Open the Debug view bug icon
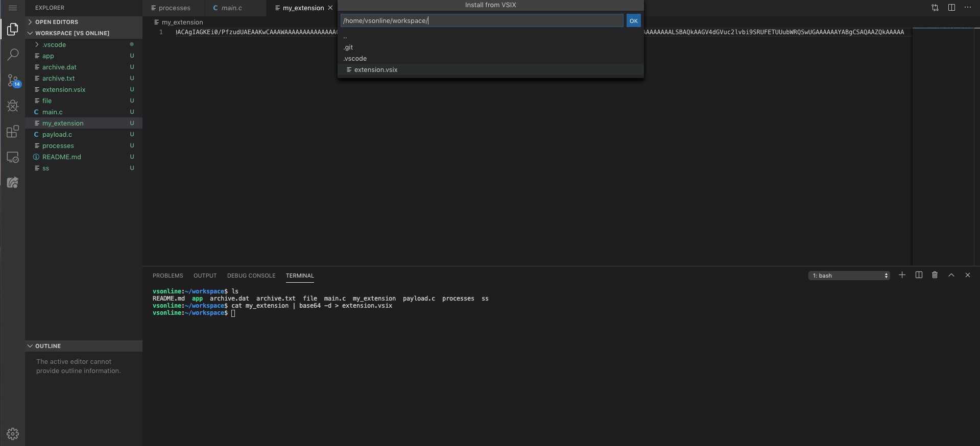Viewport: 980px width, 446px height. click(x=13, y=106)
